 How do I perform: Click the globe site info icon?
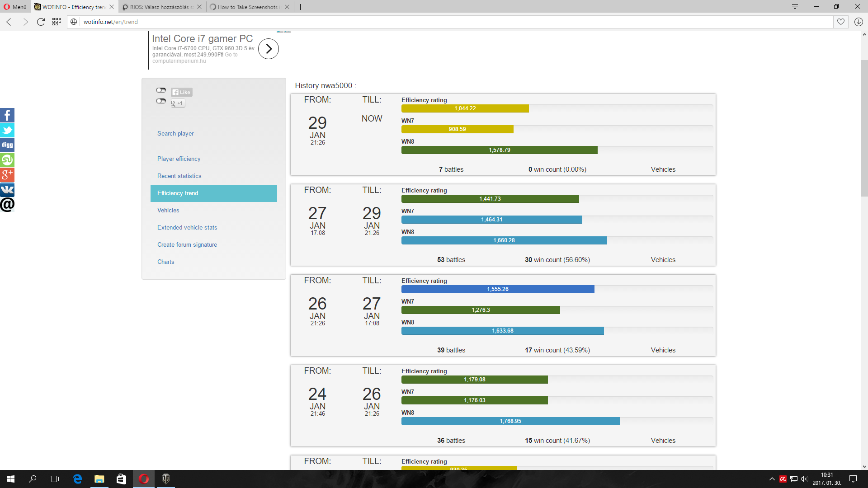(x=74, y=22)
